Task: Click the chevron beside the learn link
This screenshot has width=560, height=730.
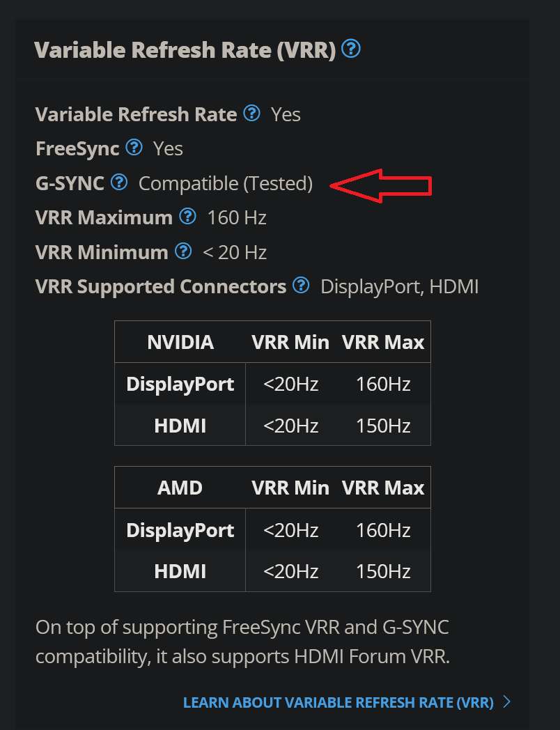Action: [507, 702]
